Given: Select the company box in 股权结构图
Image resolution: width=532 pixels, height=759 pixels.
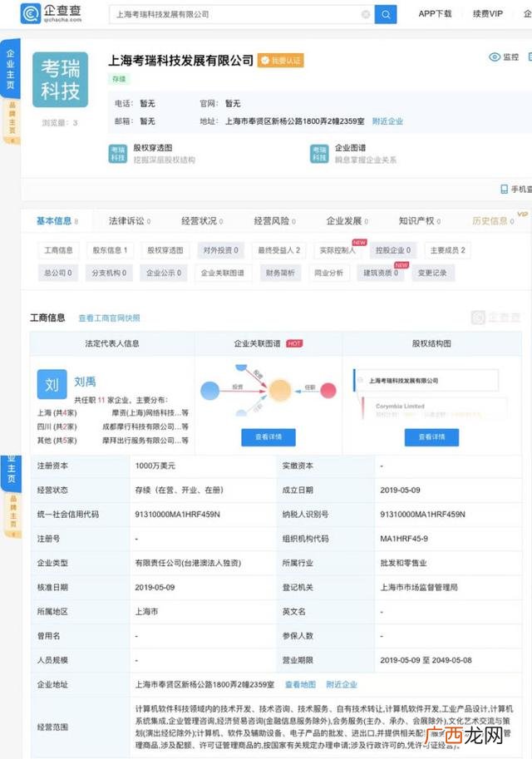Looking at the screenshot, I should pyautogui.click(x=426, y=381).
